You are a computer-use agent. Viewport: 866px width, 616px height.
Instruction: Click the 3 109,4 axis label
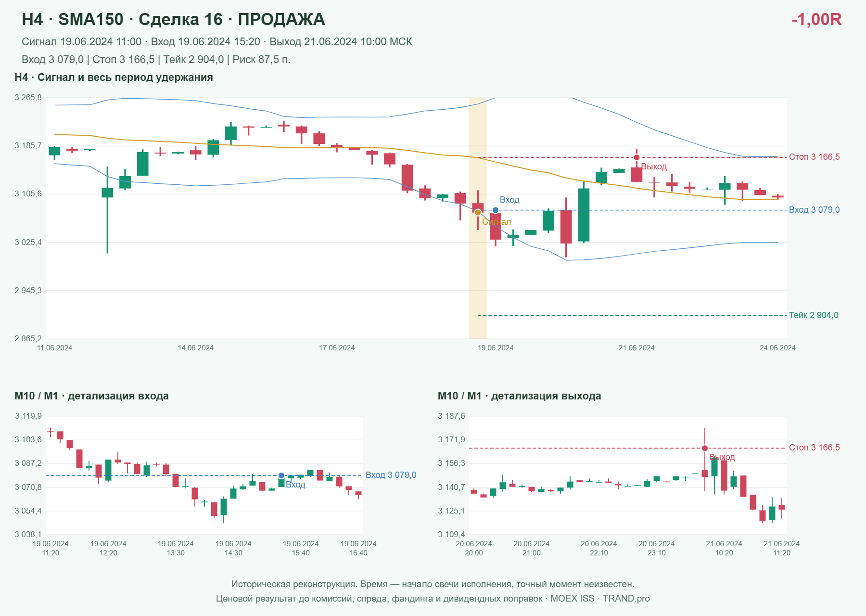click(x=452, y=534)
